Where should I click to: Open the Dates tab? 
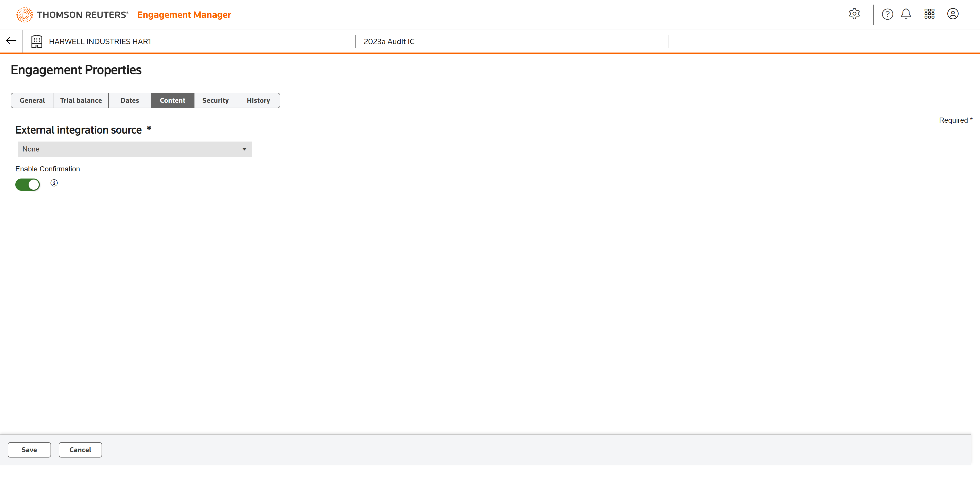click(130, 100)
